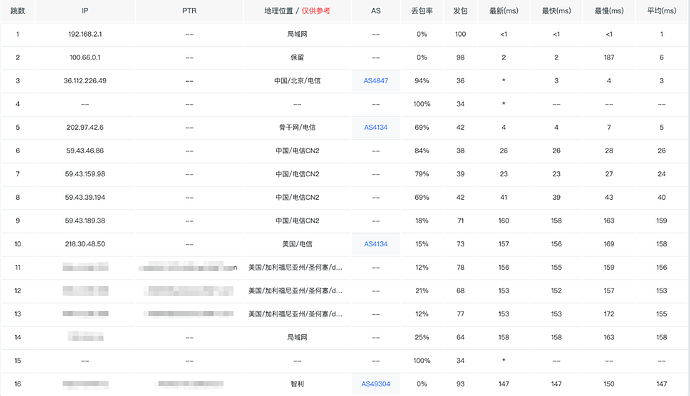Click the 智利 location cell

(297, 384)
